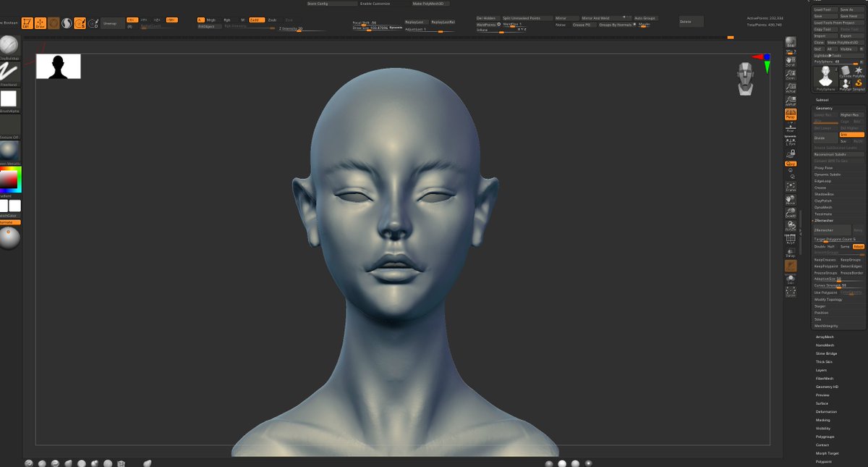Toggle Mrgb paint mode

tap(210, 20)
